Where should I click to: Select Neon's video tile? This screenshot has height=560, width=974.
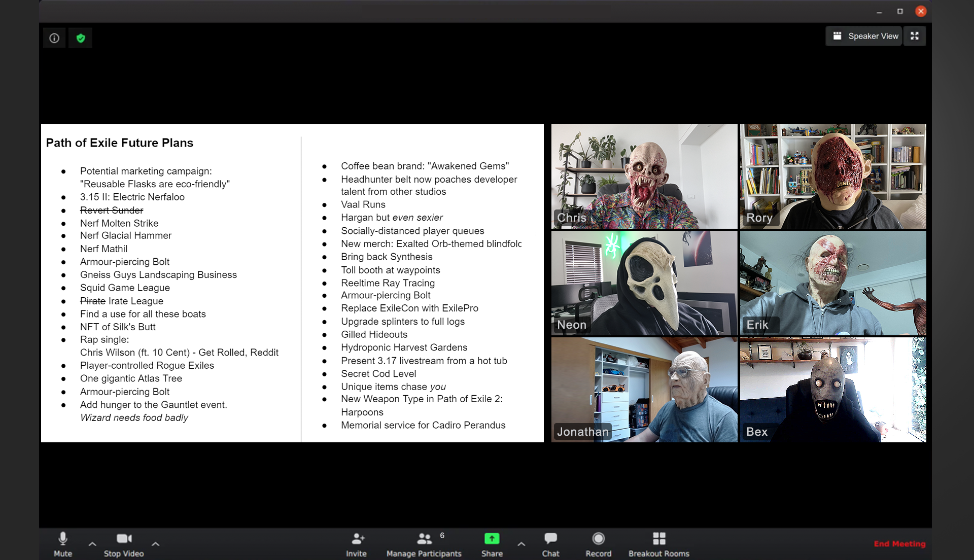pos(644,283)
